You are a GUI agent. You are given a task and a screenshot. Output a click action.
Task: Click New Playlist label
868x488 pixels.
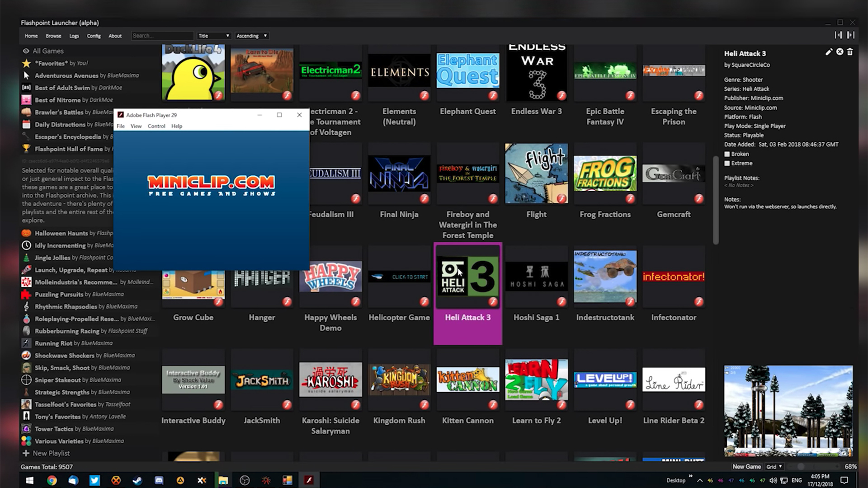[51, 453]
